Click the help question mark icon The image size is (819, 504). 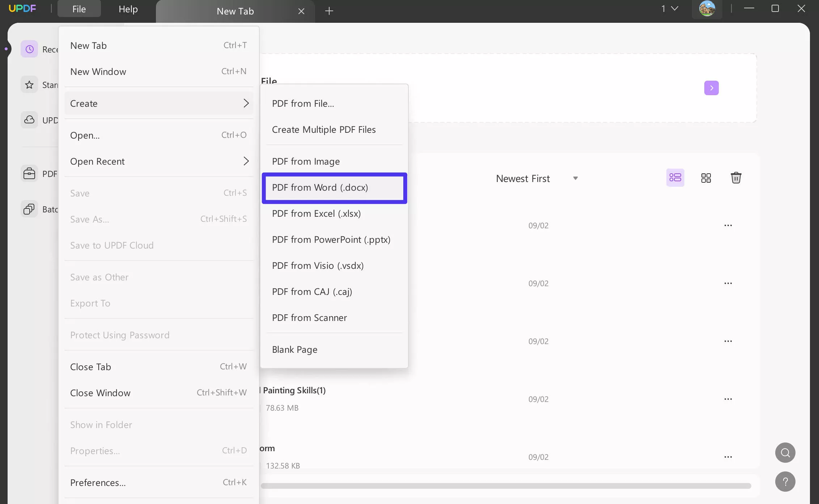pyautogui.click(x=786, y=482)
